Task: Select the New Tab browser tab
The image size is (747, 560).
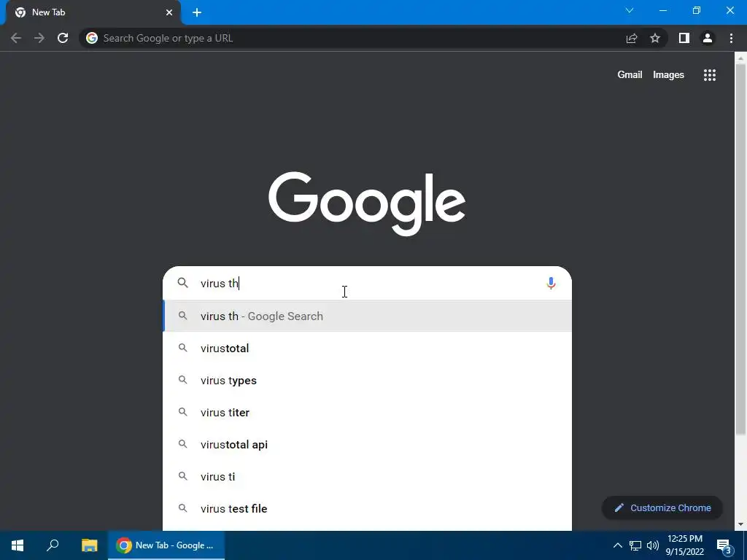Action: point(93,12)
